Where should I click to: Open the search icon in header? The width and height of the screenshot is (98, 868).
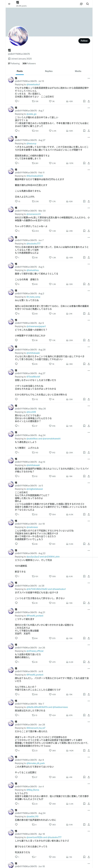88,4
